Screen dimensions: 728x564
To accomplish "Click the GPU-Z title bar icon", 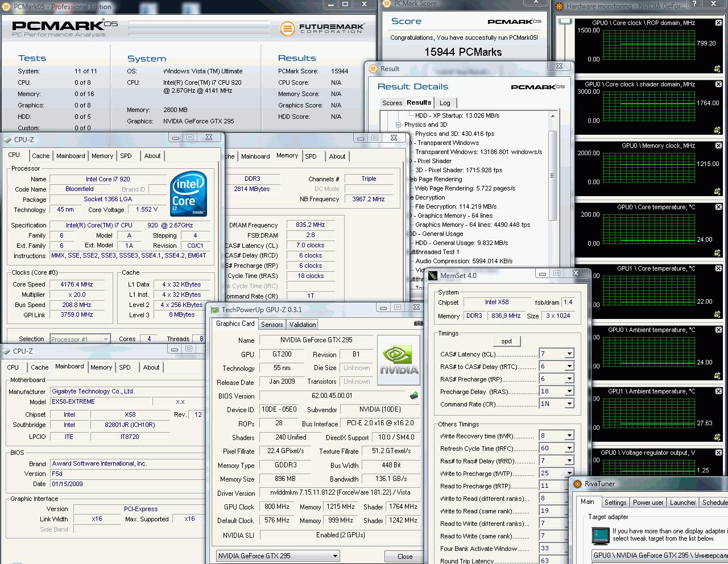I will [215, 310].
